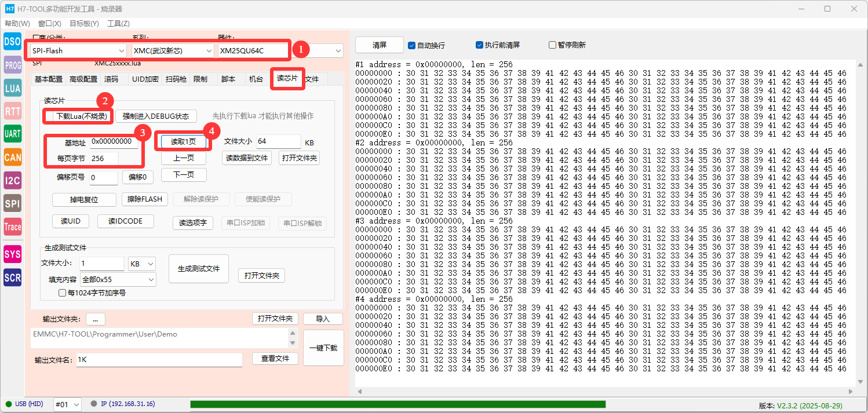The height and width of the screenshot is (413, 868).
Task: Expand the 填充内容 全部0x55 dropdown
Action: pos(118,280)
